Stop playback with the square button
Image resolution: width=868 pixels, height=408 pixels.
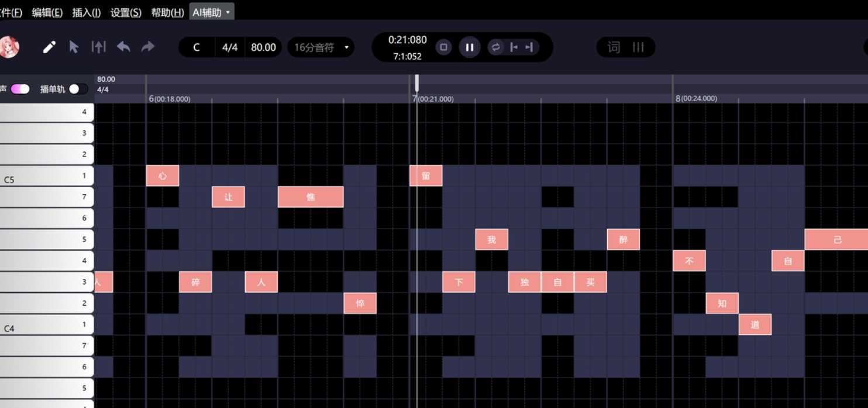[x=444, y=47]
